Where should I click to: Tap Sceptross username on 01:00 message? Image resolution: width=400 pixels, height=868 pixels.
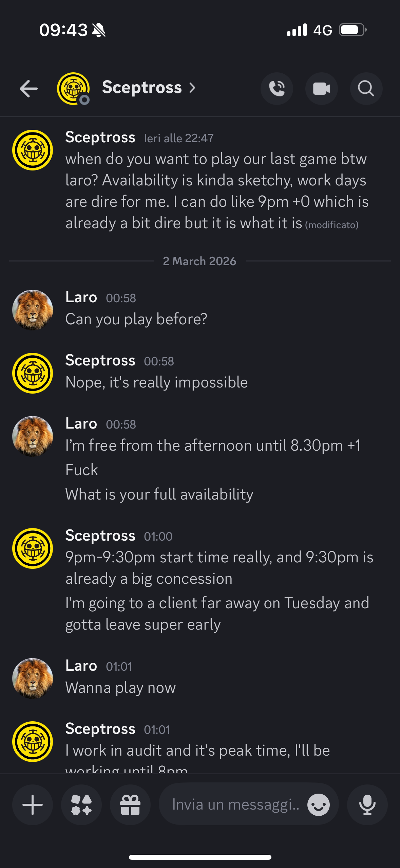(100, 536)
